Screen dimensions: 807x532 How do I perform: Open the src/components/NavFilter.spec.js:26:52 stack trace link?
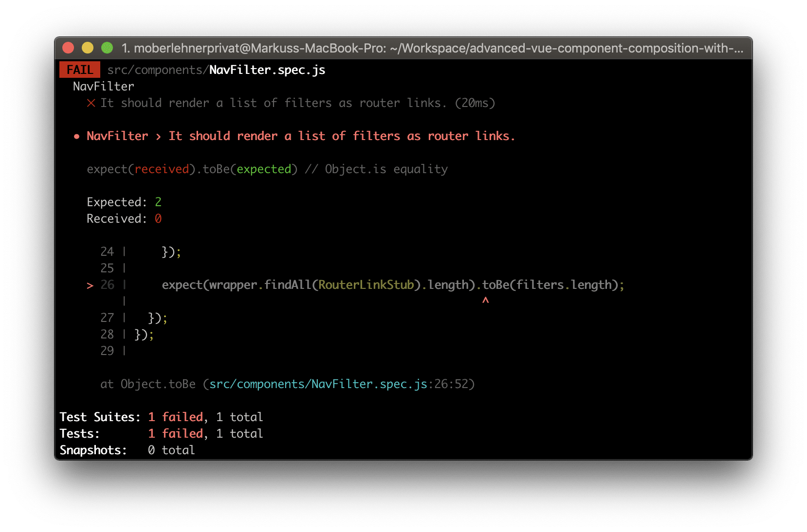(x=318, y=384)
